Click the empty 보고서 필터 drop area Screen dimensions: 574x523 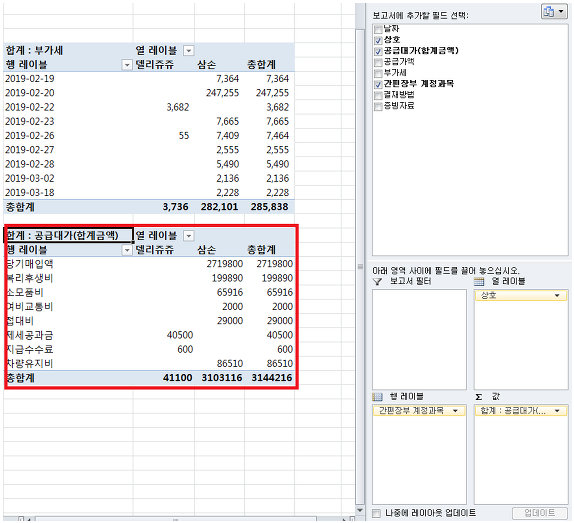click(419, 339)
